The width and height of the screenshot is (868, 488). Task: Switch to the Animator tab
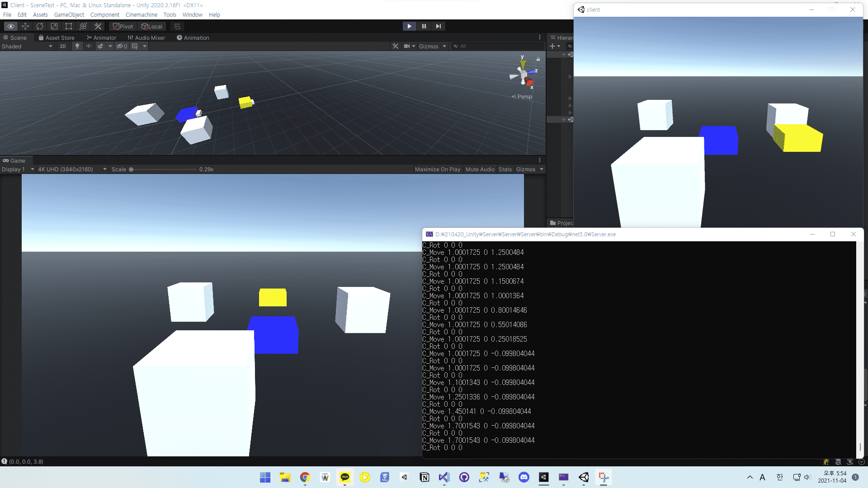pyautogui.click(x=102, y=38)
